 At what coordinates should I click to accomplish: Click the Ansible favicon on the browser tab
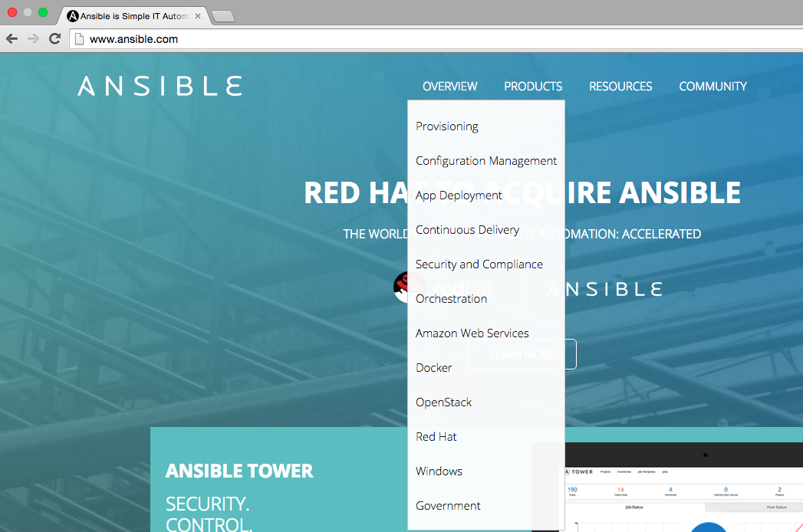click(73, 15)
